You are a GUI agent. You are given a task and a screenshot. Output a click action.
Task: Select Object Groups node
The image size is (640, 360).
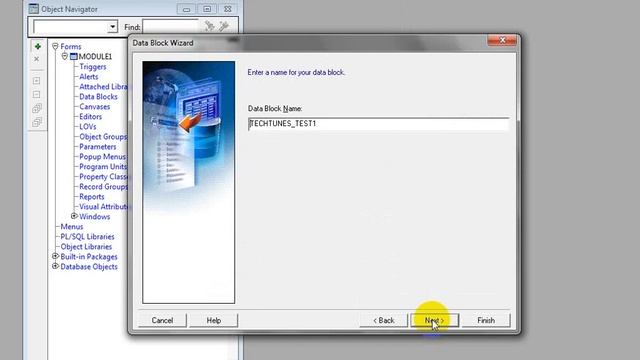point(103,137)
